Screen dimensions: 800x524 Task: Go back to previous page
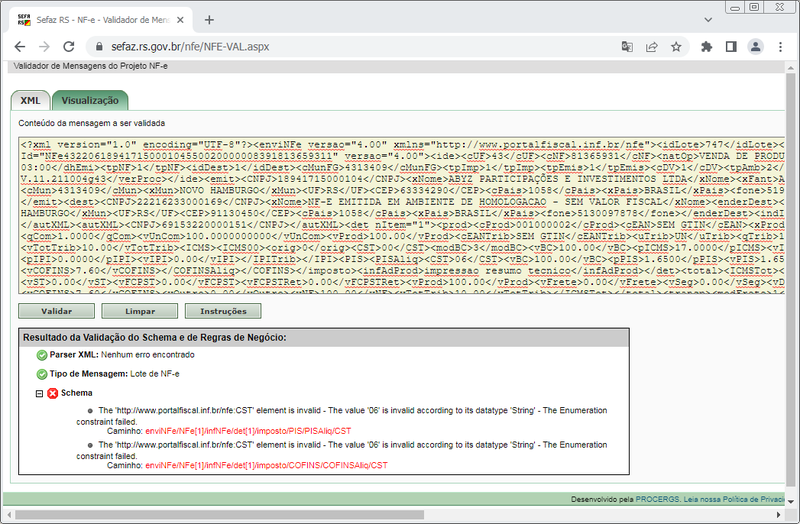tap(19, 47)
